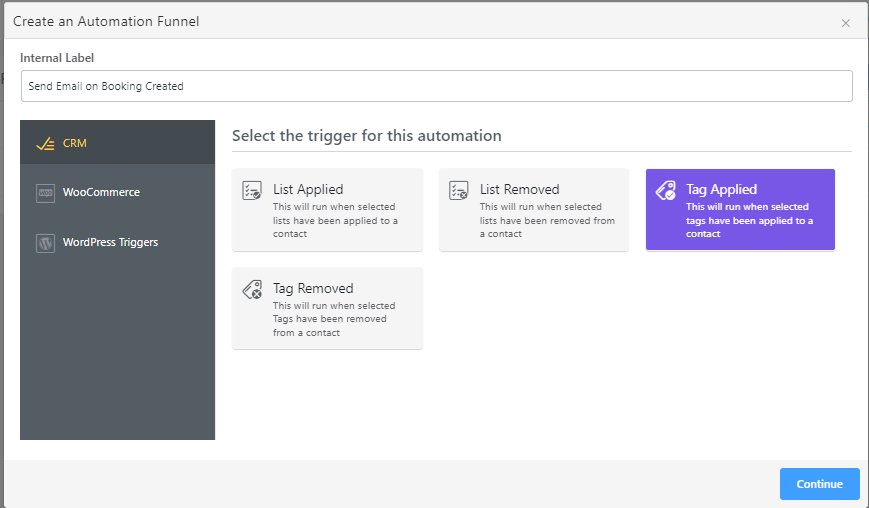Select the List Applied trigger card
This screenshot has width=869, height=508.
tap(328, 210)
